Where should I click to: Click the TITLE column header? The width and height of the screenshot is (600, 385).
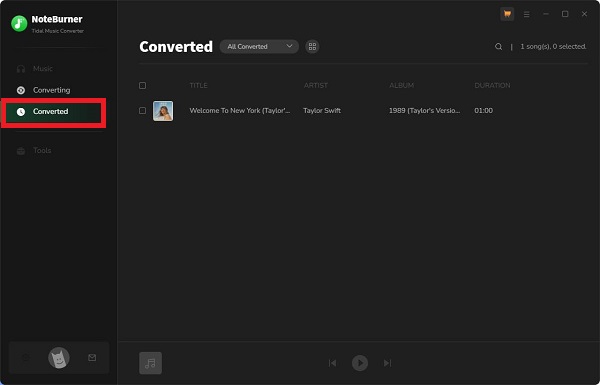pyautogui.click(x=198, y=85)
